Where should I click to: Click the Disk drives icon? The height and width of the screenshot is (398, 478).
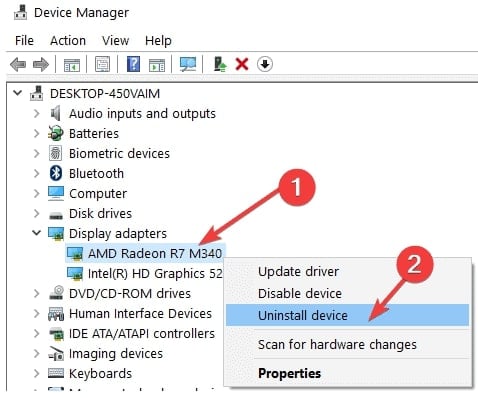click(x=56, y=216)
